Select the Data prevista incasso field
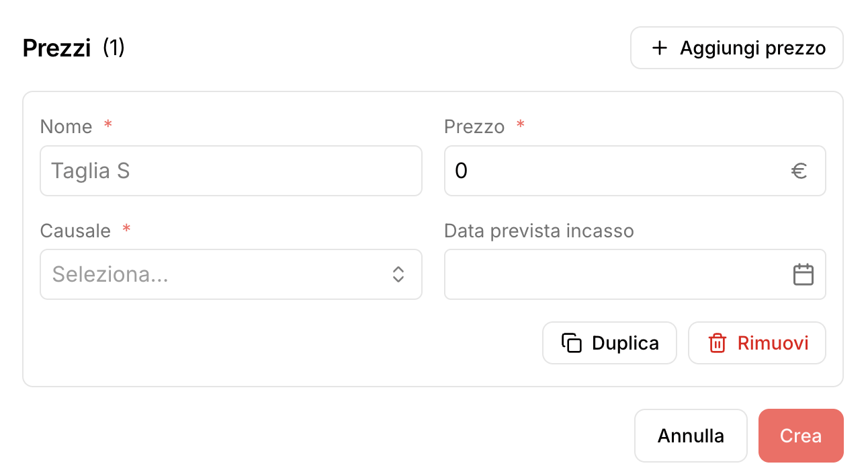The width and height of the screenshot is (868, 476). pos(635,274)
